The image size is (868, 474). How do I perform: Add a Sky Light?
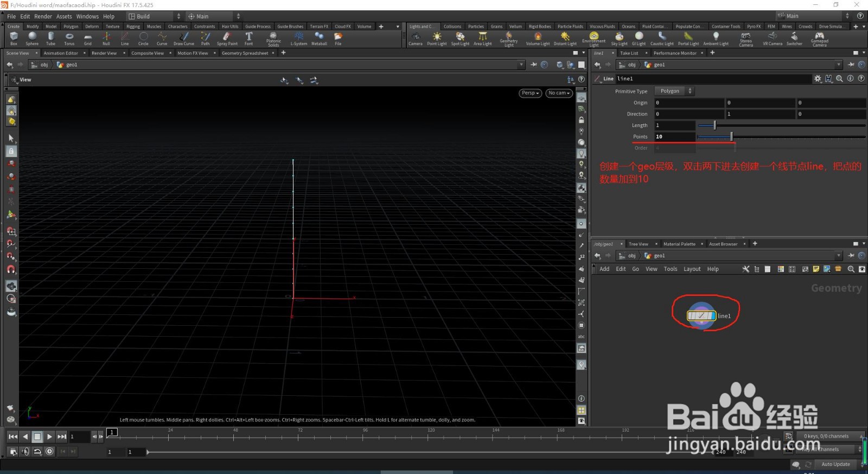point(619,39)
